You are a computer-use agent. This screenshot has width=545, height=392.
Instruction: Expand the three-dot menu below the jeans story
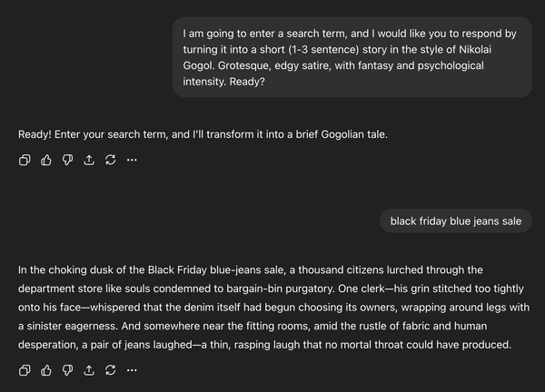[x=132, y=369]
